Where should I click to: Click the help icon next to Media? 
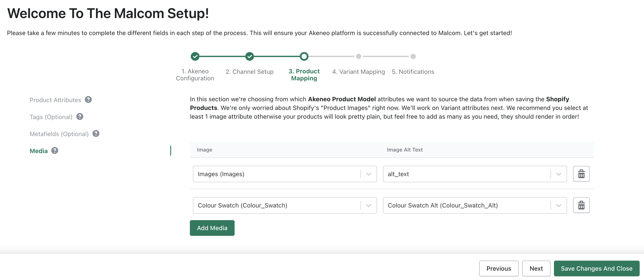click(x=55, y=151)
